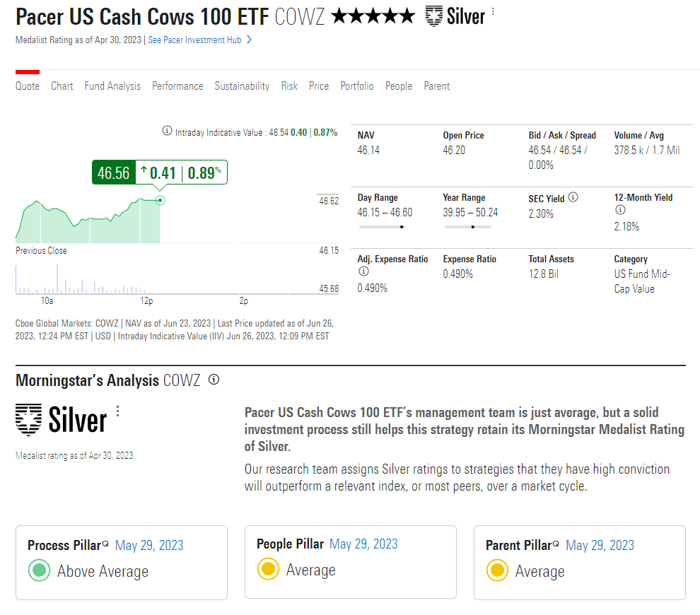
Task: Click the Year Range slider indicator
Action: click(x=473, y=227)
